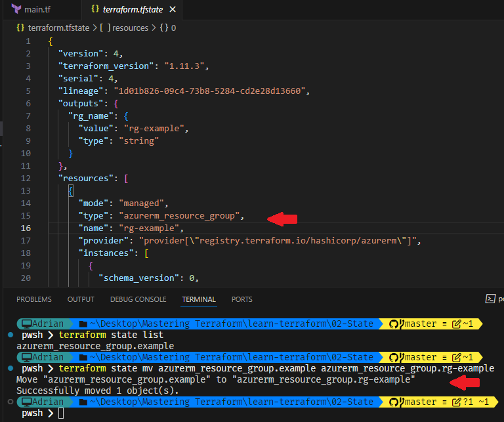Click the blue status dot beside state mv command
Viewport: 504px width, 422px height.
[10, 368]
